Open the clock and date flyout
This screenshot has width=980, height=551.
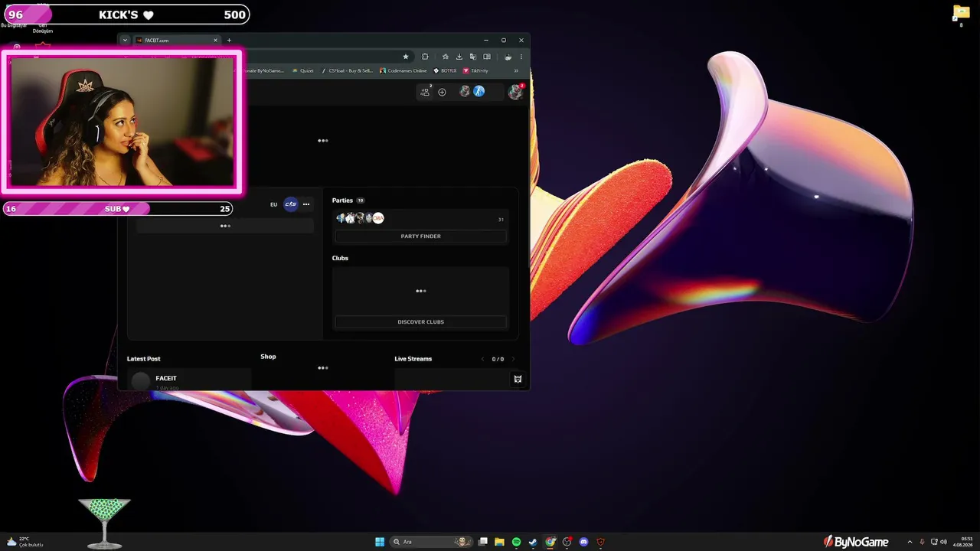point(963,542)
